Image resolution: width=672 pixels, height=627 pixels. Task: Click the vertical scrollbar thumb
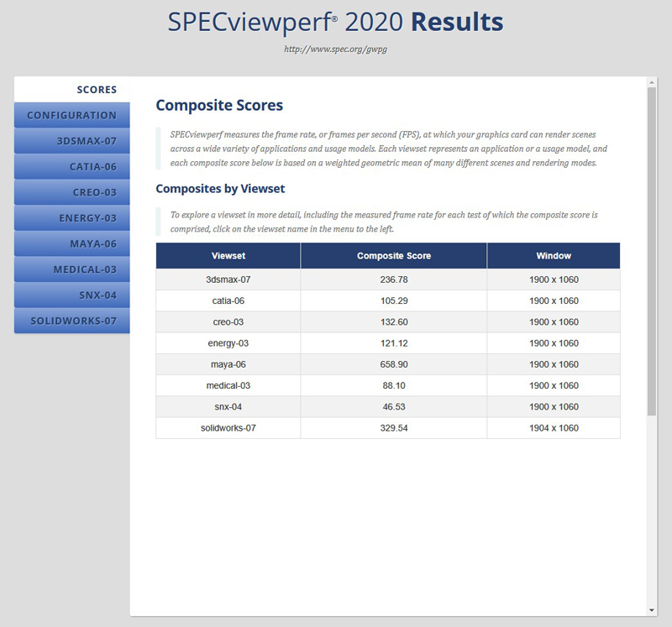tap(652, 252)
